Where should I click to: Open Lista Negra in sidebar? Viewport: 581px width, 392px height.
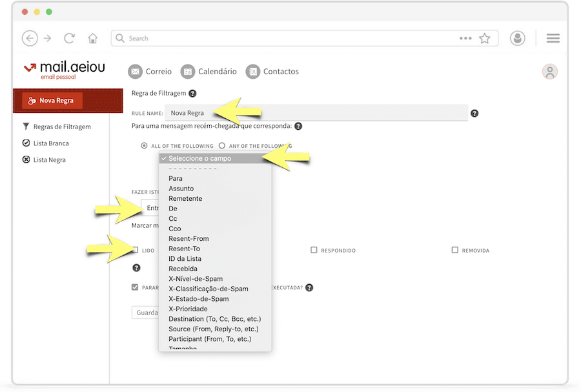49,160
